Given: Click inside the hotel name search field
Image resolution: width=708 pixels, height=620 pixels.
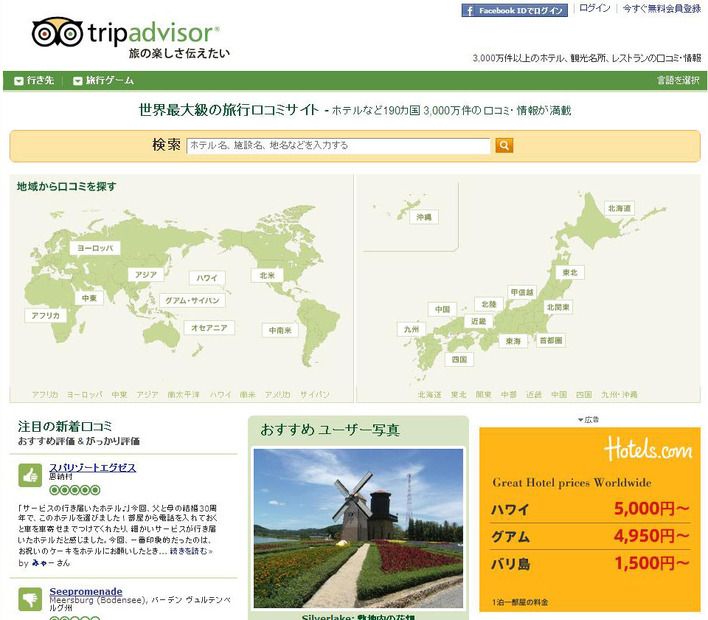Looking at the screenshot, I should click(338, 145).
